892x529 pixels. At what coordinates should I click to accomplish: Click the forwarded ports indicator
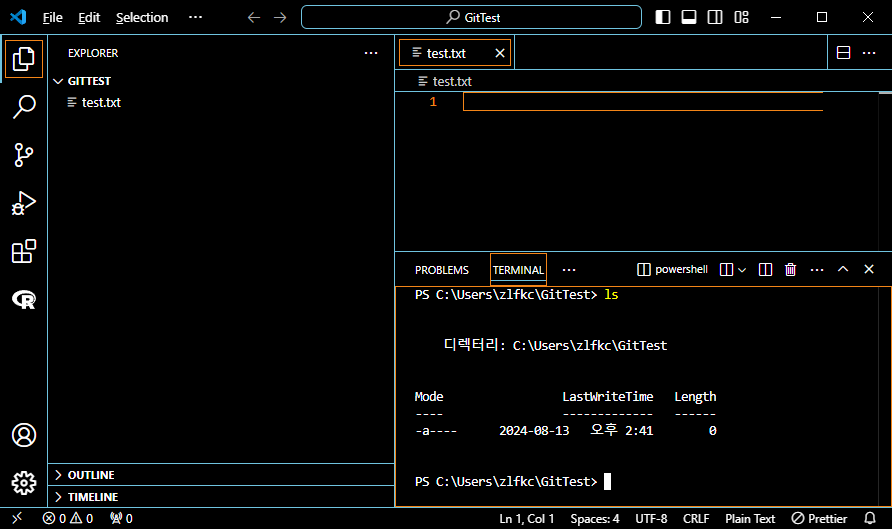122,518
